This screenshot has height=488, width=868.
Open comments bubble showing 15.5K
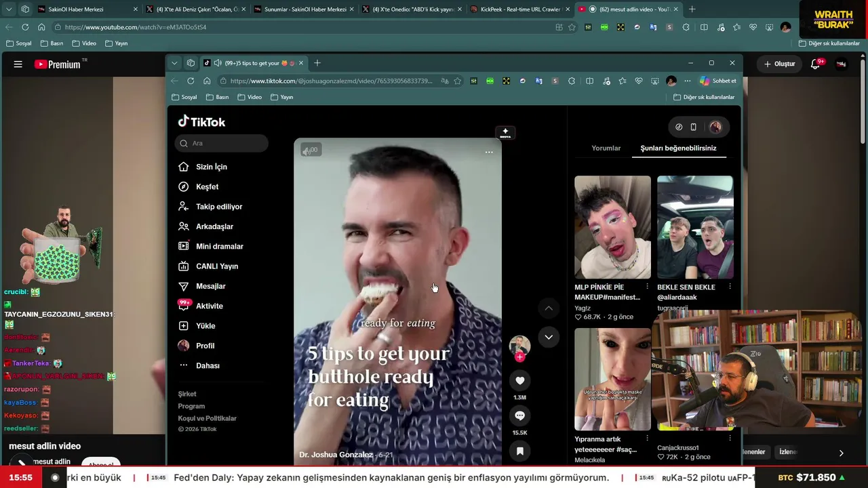tap(520, 415)
